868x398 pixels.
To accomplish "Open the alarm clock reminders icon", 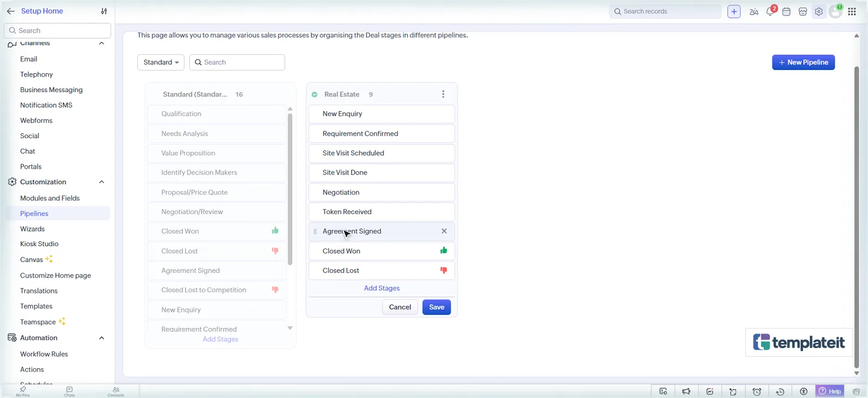I will pyautogui.click(x=757, y=391).
